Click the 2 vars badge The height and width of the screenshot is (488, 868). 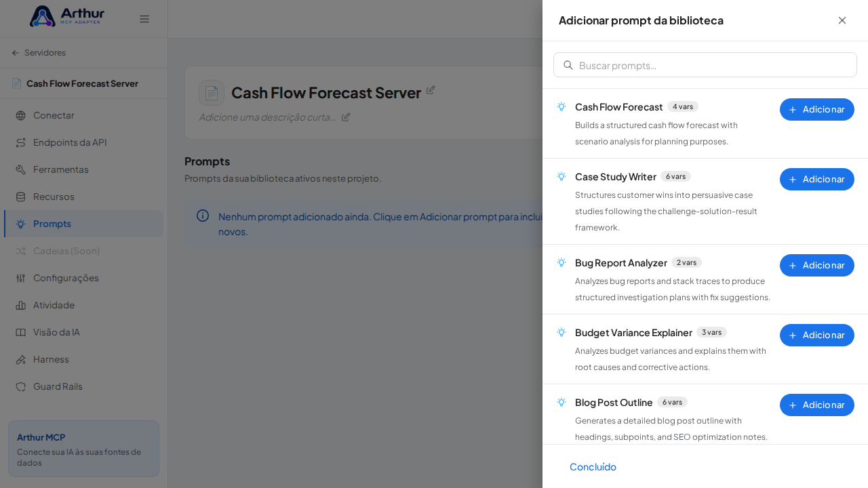686,262
